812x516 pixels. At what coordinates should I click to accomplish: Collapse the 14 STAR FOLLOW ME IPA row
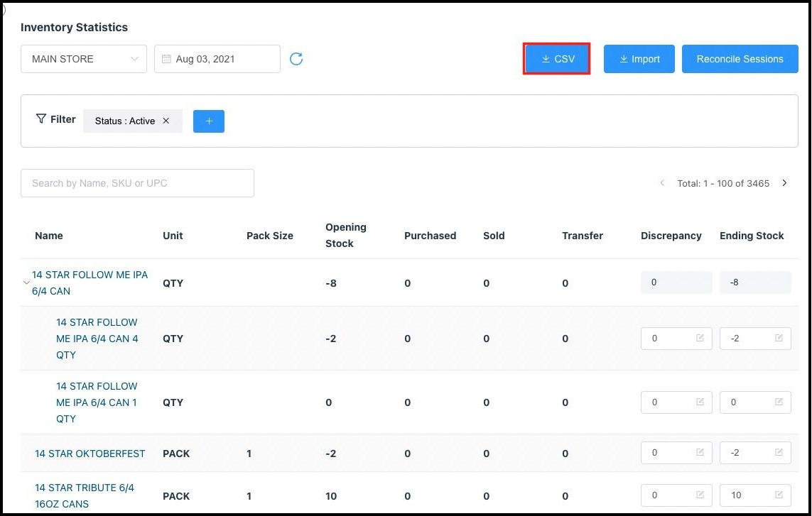27,282
